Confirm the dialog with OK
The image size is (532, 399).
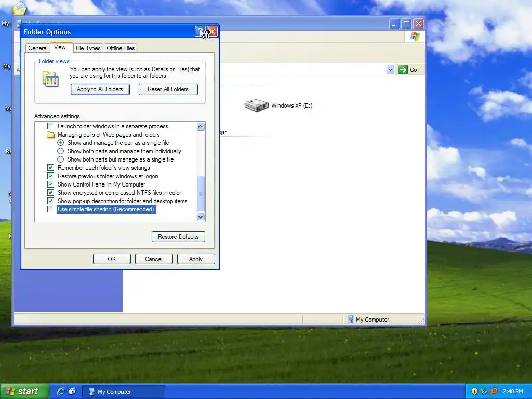112,259
